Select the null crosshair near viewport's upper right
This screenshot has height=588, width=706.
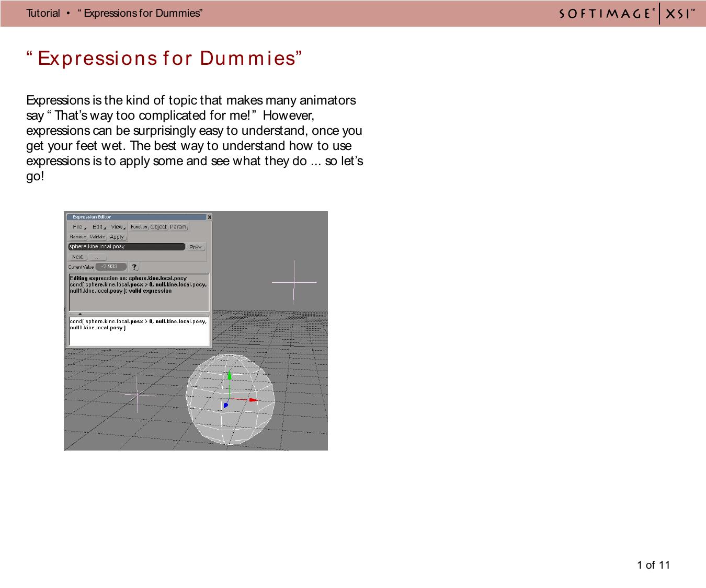click(x=294, y=282)
